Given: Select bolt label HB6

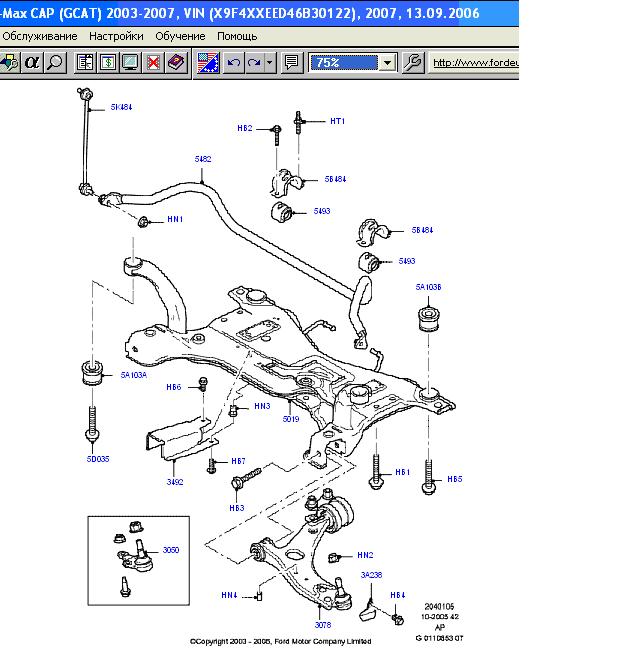Looking at the screenshot, I should click(174, 387).
